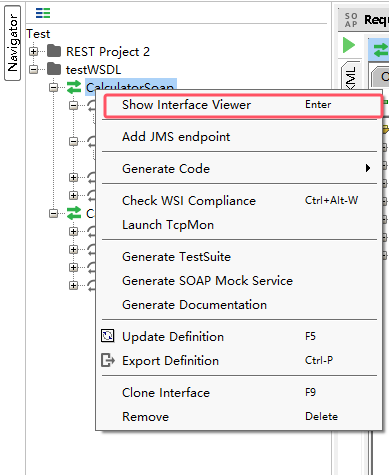The image size is (389, 475).
Task: Click the CalculatorSoap green arrows interface icon
Action: click(x=74, y=87)
